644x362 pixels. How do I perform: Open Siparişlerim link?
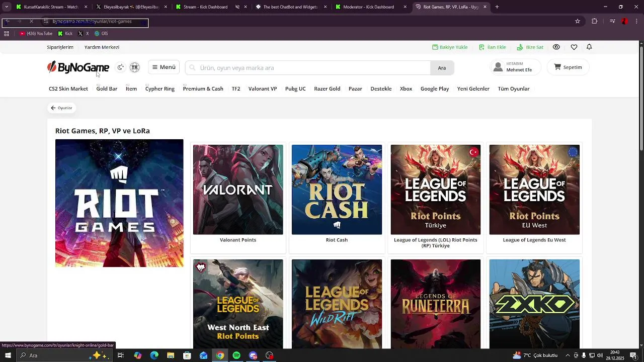(60, 47)
